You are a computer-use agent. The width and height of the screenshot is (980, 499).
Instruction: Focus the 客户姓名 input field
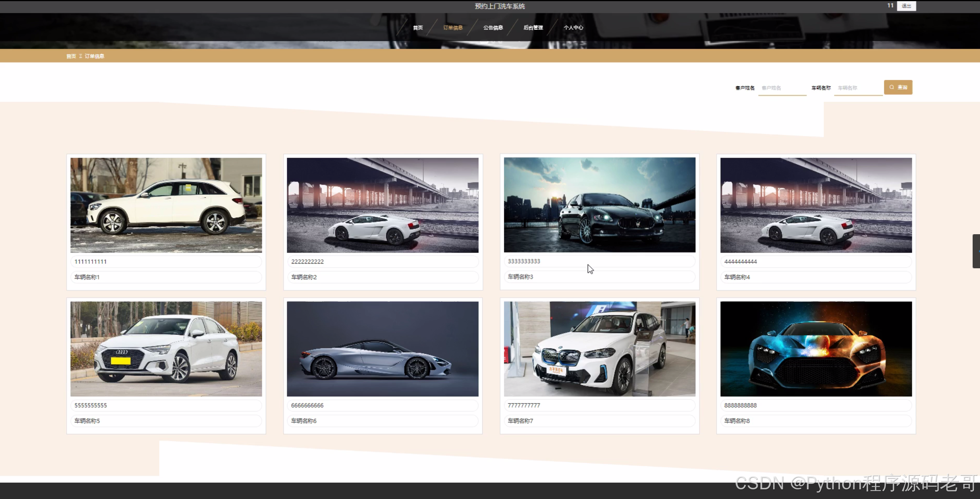[782, 88]
